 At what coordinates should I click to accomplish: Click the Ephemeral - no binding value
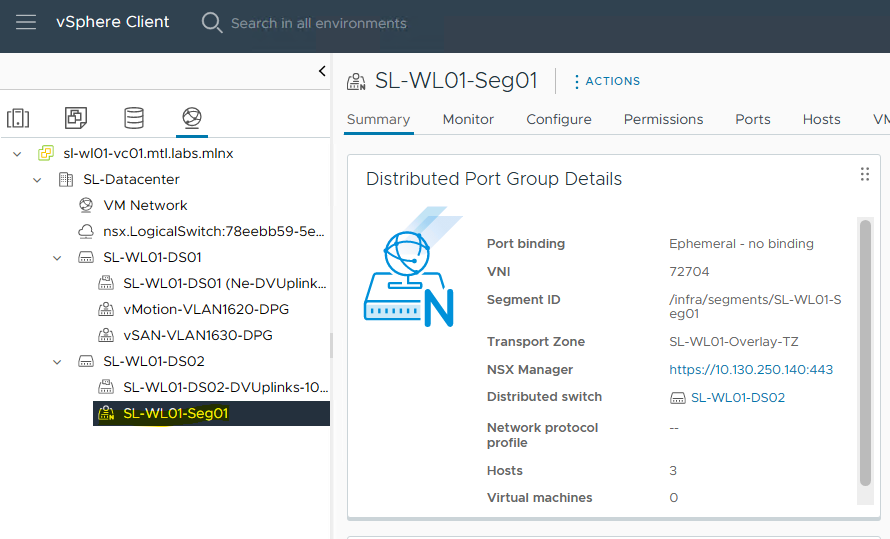[x=741, y=244]
